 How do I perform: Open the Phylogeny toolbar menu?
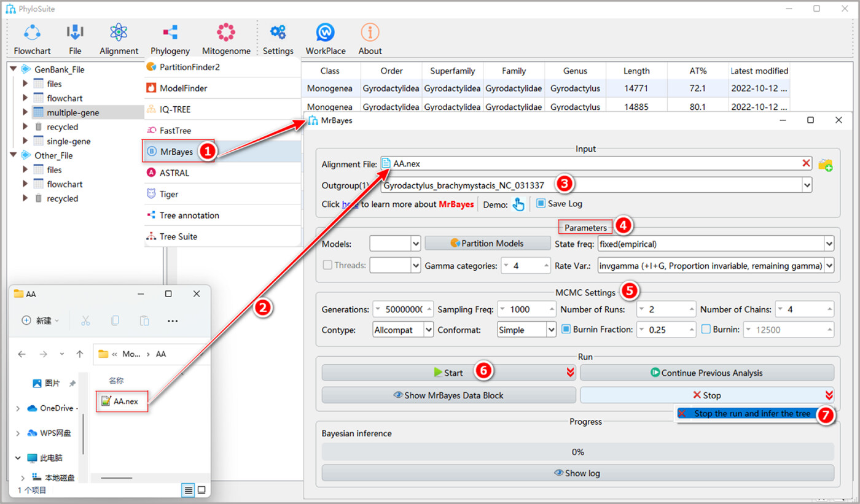tap(170, 39)
